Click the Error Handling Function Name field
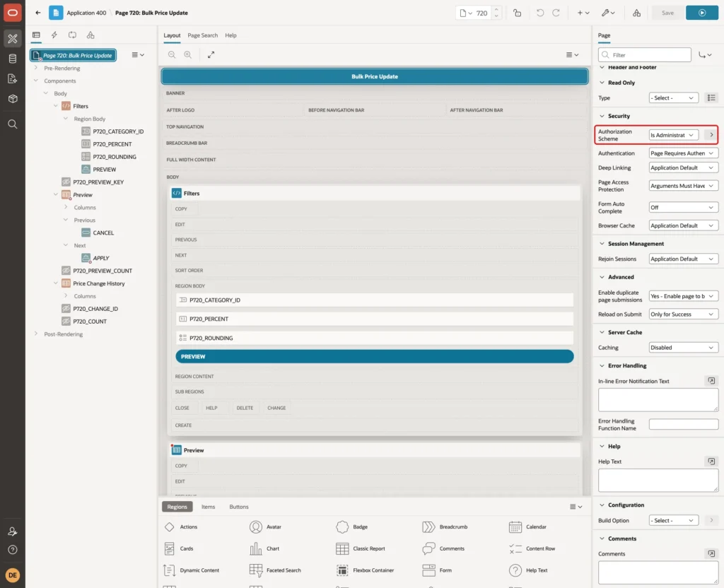The height and width of the screenshot is (588, 724). click(x=684, y=424)
